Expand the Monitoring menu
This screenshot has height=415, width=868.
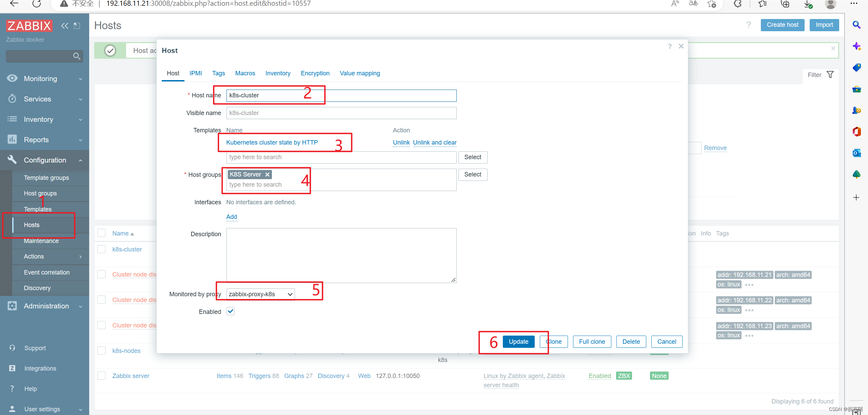[80, 79]
